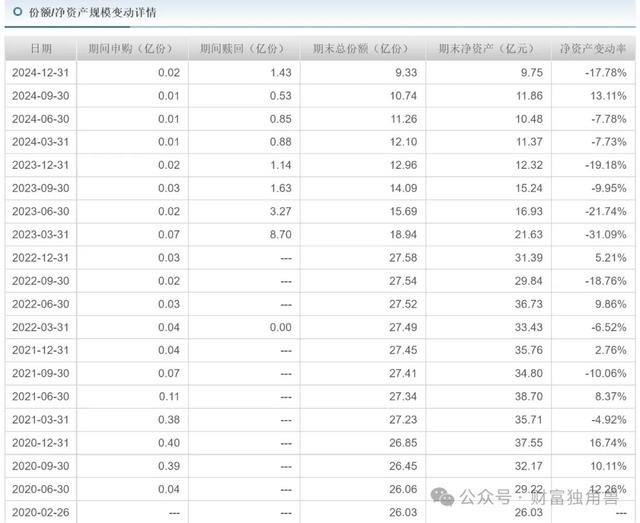Image resolution: width=640 pixels, height=523 pixels.
Task: Click the -31.09% change rate value
Action: pos(606,235)
